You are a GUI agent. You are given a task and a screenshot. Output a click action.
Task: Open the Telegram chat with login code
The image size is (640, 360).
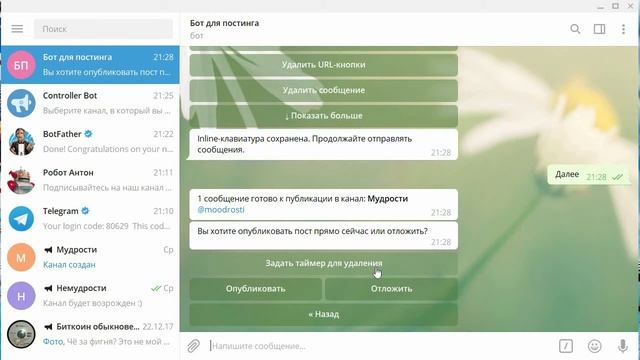[90, 218]
